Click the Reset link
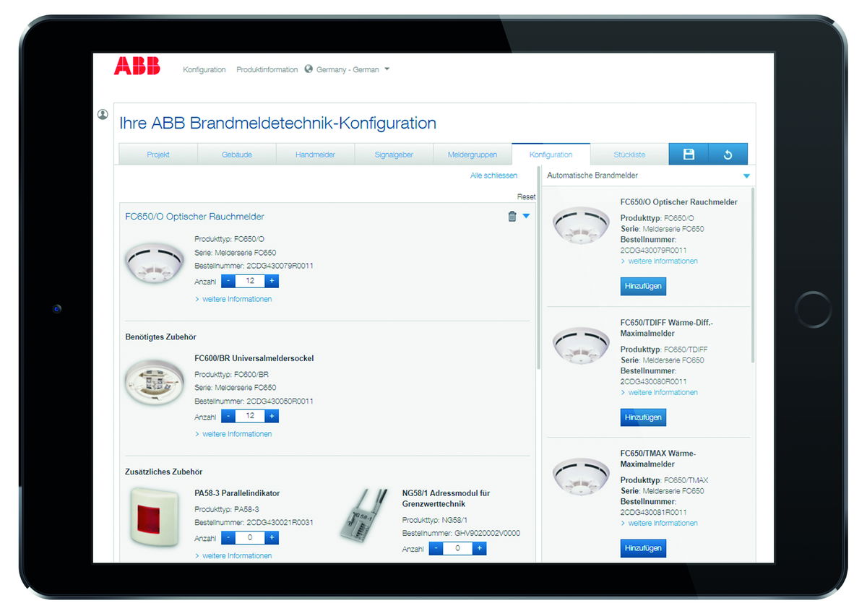The image size is (867, 616). 526,196
